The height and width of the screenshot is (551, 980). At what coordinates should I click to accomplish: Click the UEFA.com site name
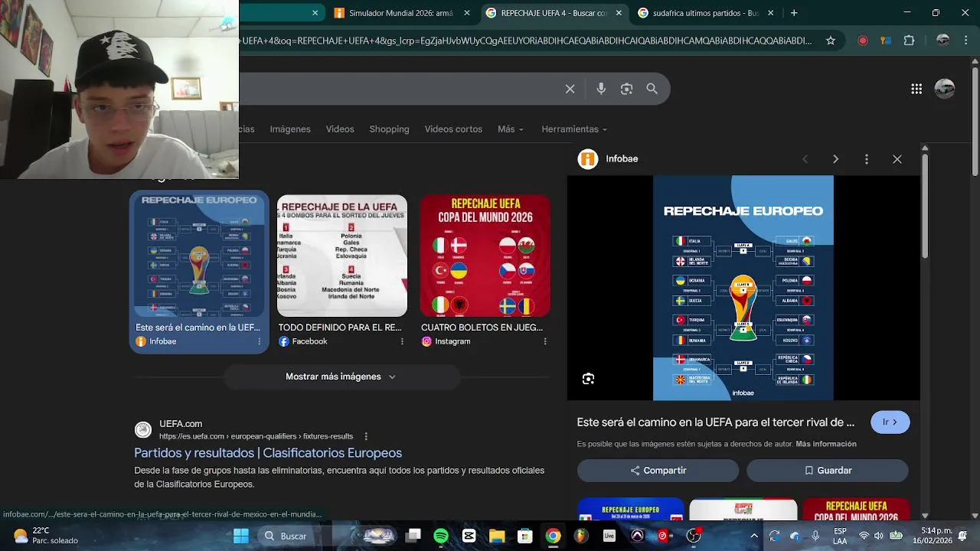click(x=181, y=424)
